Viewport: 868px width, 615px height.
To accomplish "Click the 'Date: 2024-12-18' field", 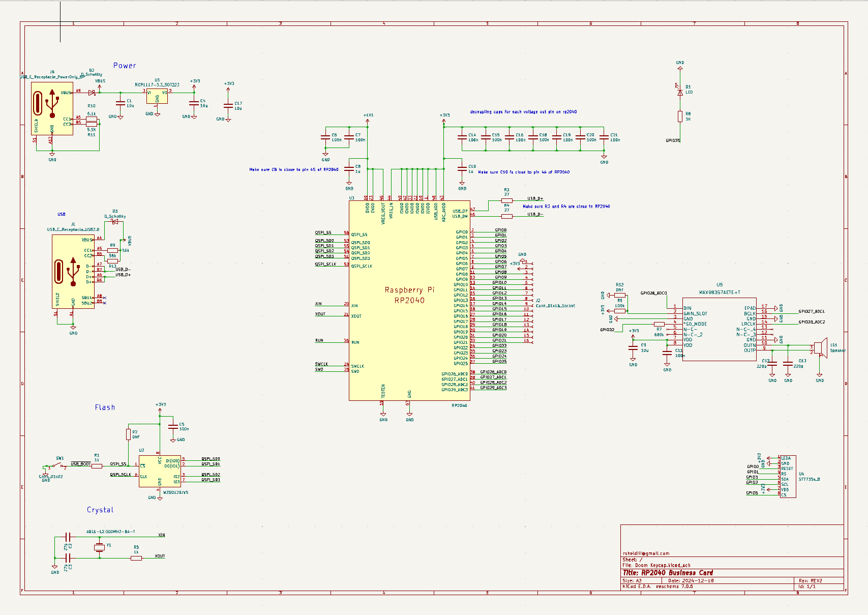I will point(691,580).
